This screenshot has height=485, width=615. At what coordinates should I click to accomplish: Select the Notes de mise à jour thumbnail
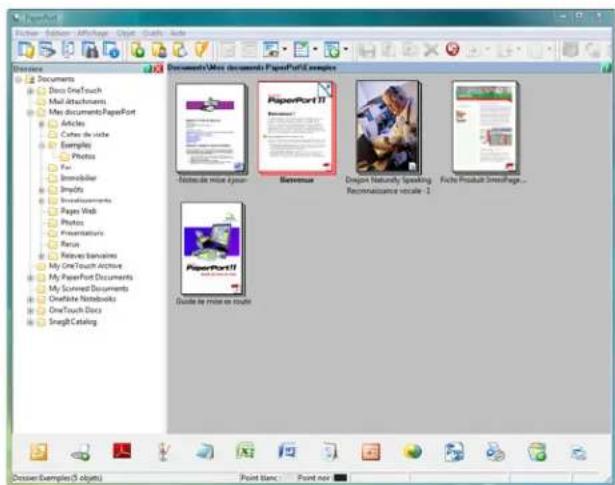[212, 128]
